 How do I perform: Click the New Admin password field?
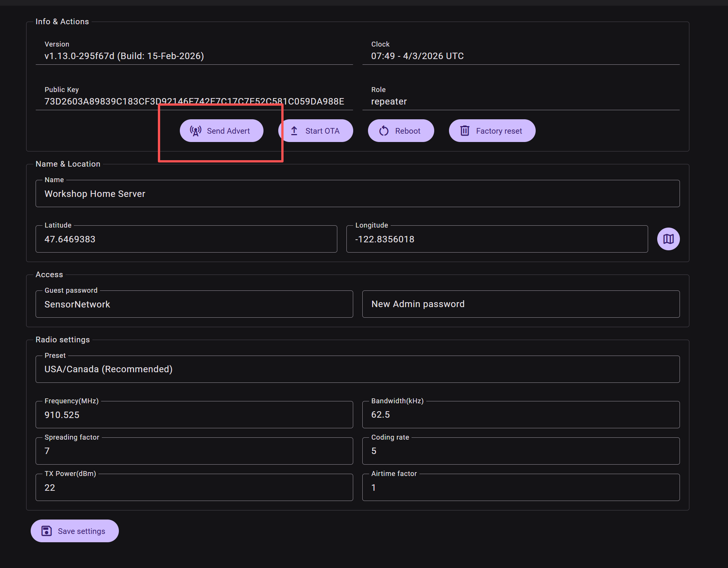[x=521, y=304]
